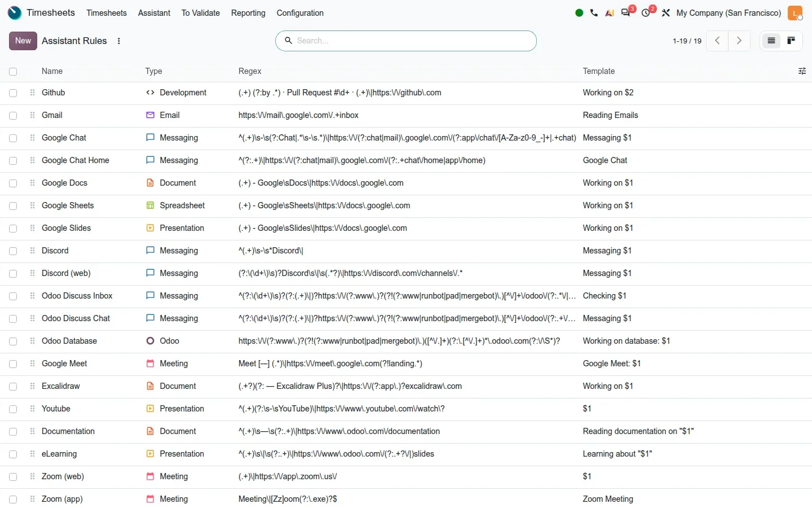Select the Discord row checkbox
Screen dimensions: 812x508
(x=13, y=251)
